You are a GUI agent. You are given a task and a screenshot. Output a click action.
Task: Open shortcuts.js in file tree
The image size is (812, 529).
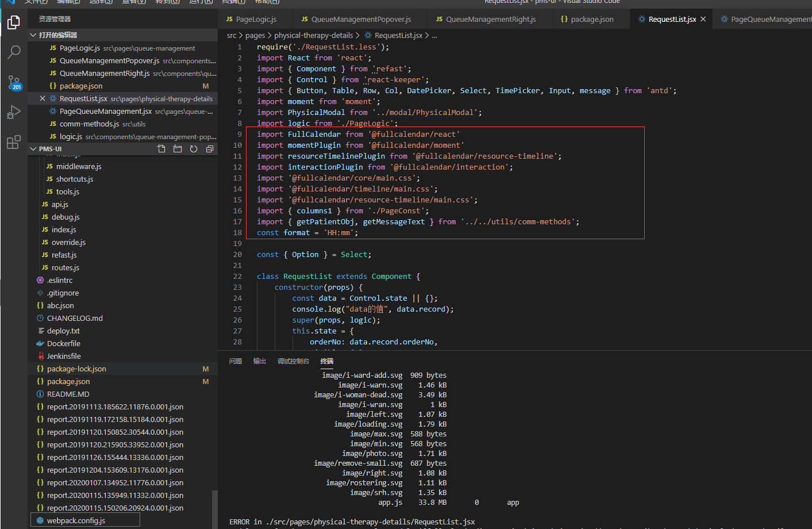click(x=122, y=179)
